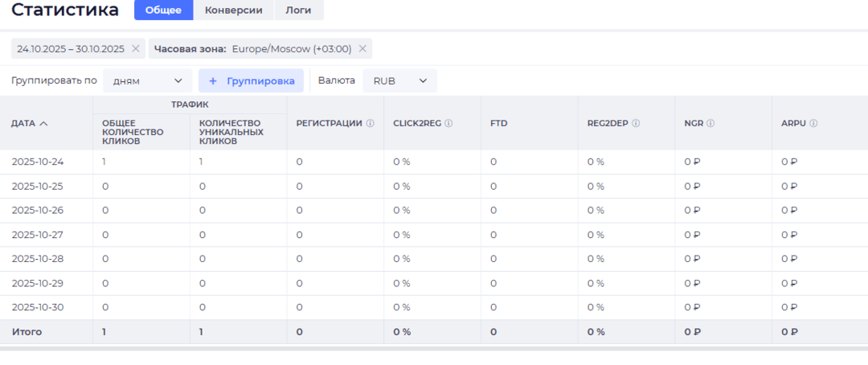Click info icon beside REG2DEP column
Viewport: 868px width, 365px height.
pos(636,124)
